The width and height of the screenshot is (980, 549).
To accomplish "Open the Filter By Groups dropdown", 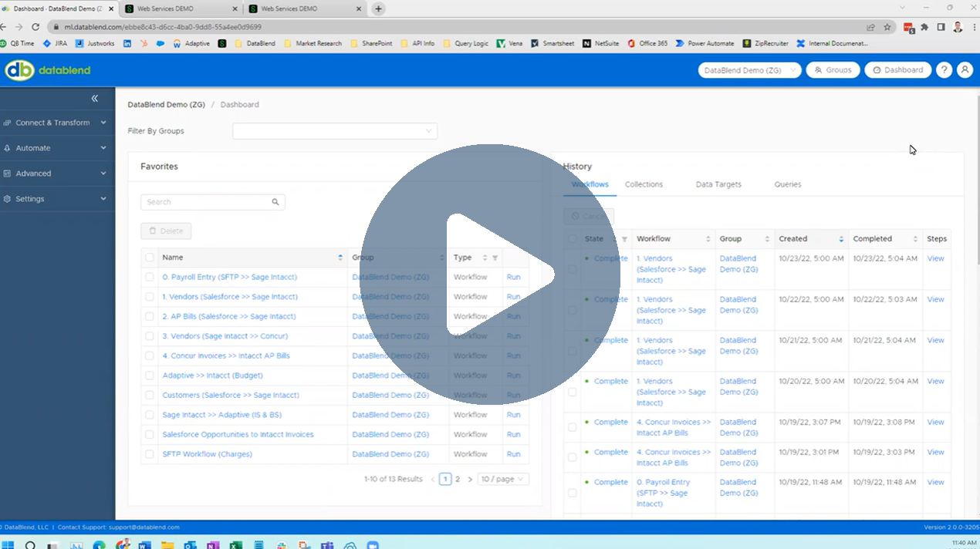I will (x=335, y=131).
